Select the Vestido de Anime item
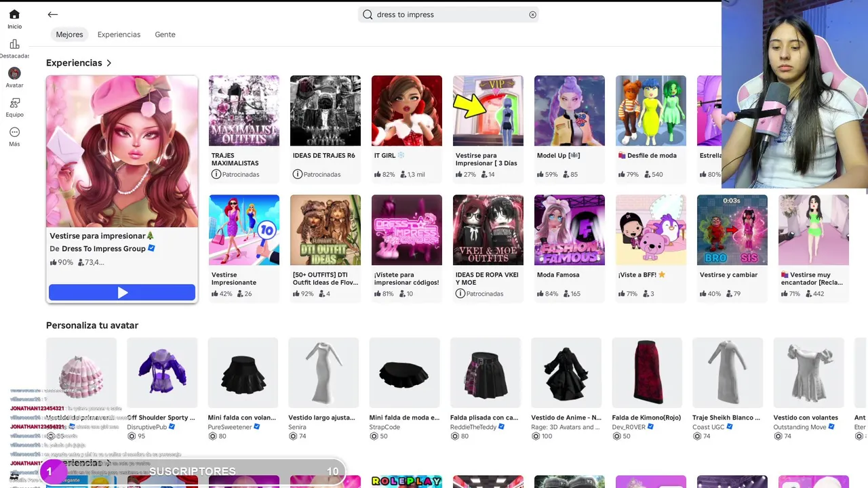The height and width of the screenshot is (488, 868). point(566,373)
